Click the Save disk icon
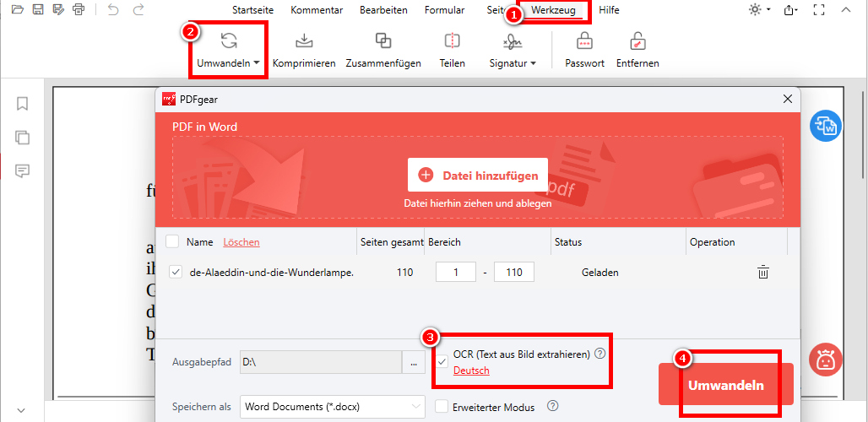Screen dimensions: 868x422 pos(38,9)
